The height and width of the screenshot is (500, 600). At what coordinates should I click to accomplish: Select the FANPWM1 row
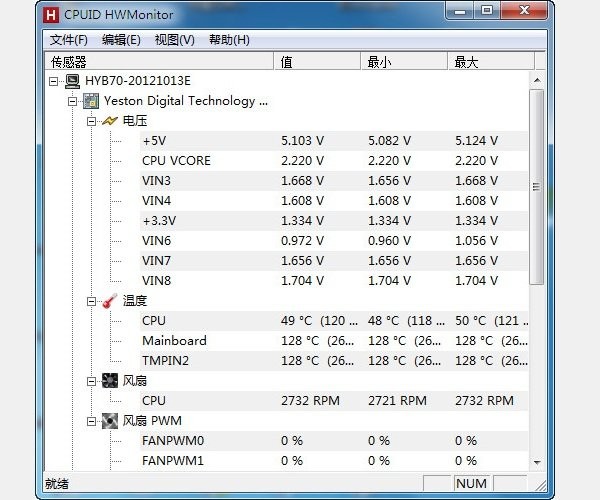click(x=334, y=461)
